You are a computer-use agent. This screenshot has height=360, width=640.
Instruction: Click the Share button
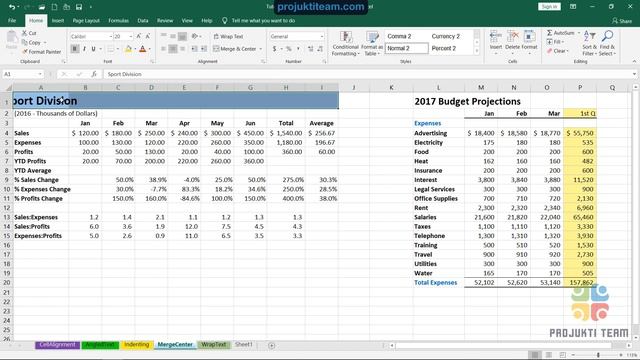622,21
